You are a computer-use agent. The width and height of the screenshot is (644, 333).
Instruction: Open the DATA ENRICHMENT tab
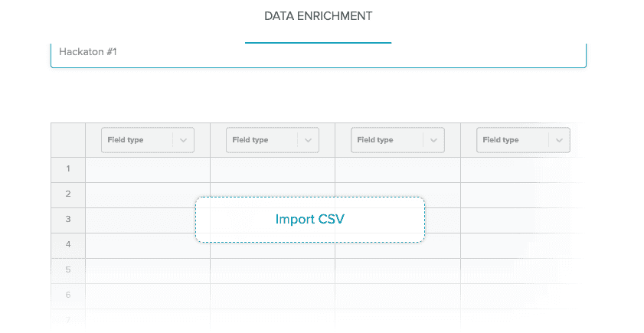(x=318, y=16)
